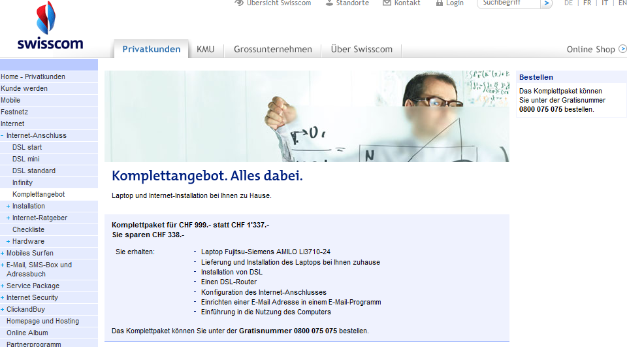This screenshot has width=644, height=347.
Task: Expand the Internet-Ratgeber section
Action: 8,218
